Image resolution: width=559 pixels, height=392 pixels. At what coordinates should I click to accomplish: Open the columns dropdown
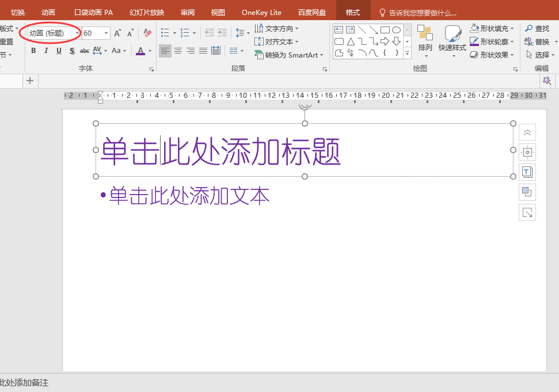(x=237, y=51)
